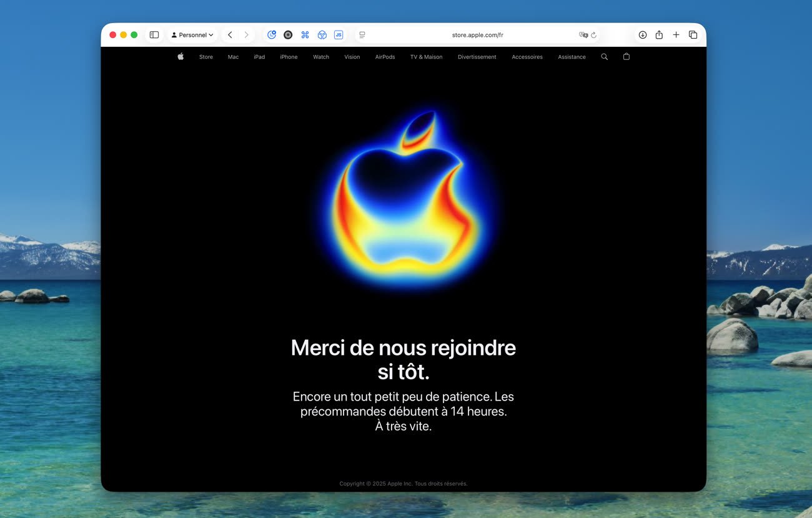Go back to the previous page

pyautogui.click(x=230, y=35)
